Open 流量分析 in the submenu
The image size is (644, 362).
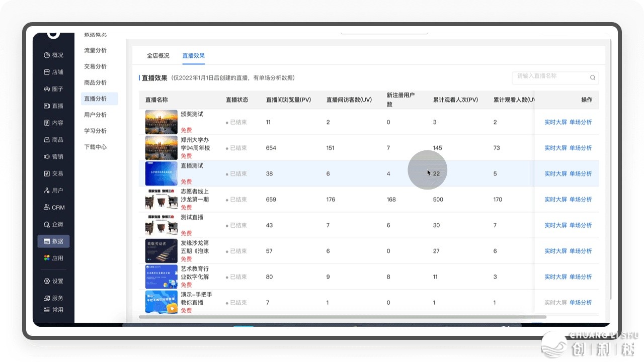point(95,50)
